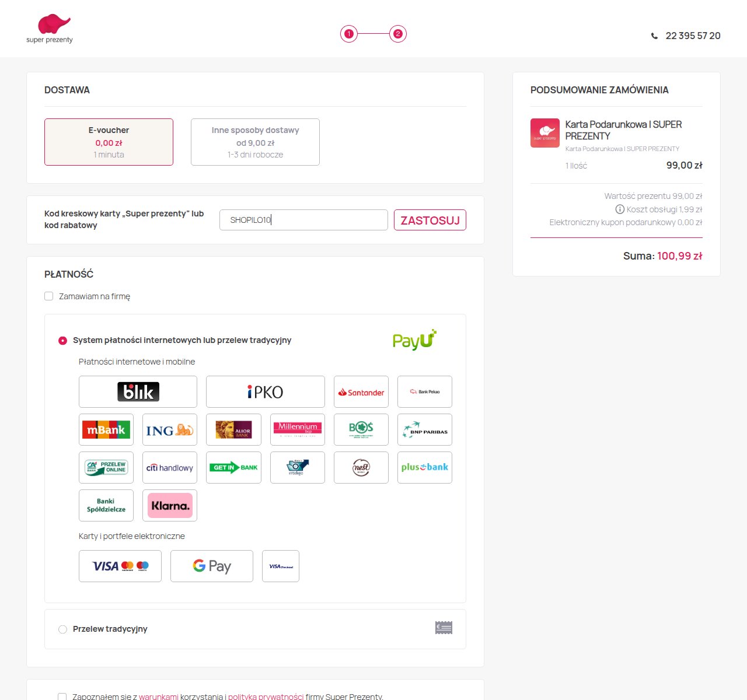
Task: Click the traditional transfer banknote icon
Action: tap(444, 628)
